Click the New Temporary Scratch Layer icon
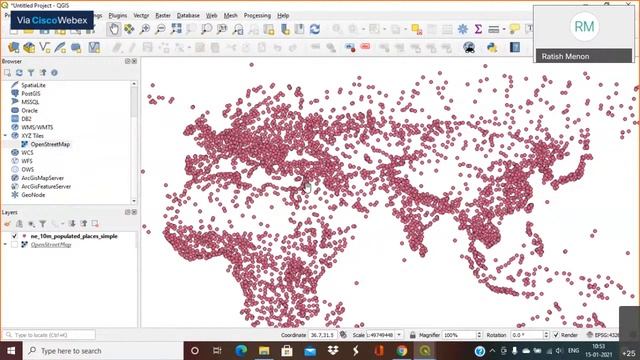 76,47
